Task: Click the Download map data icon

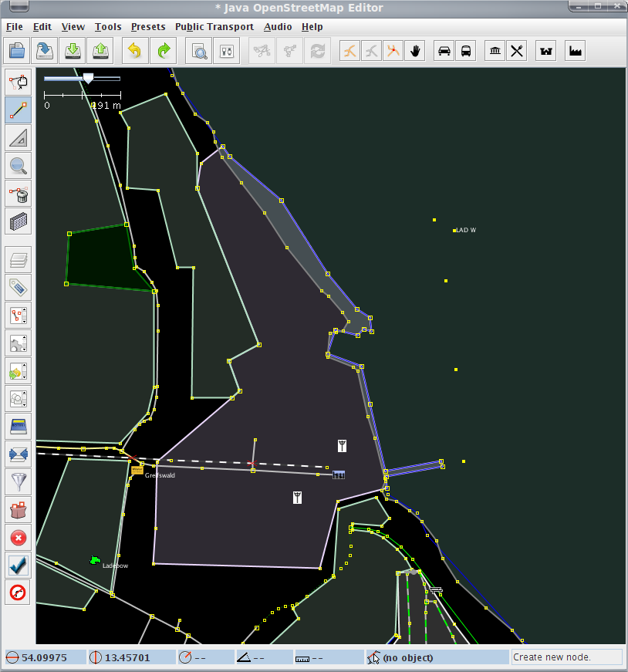Action: (73, 52)
